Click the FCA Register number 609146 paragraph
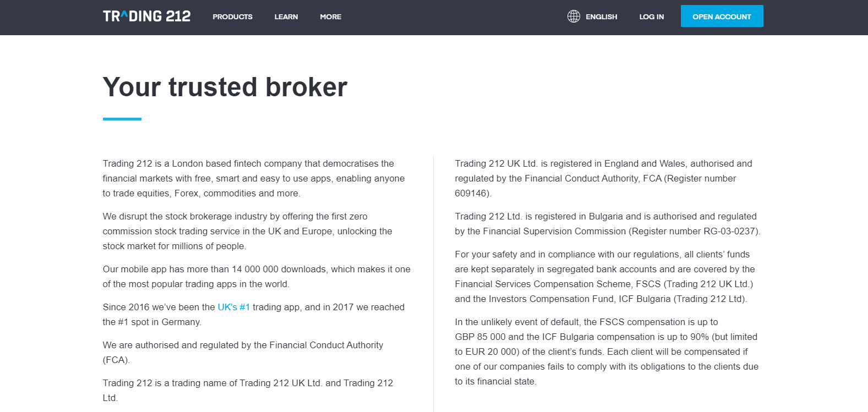 tap(603, 178)
